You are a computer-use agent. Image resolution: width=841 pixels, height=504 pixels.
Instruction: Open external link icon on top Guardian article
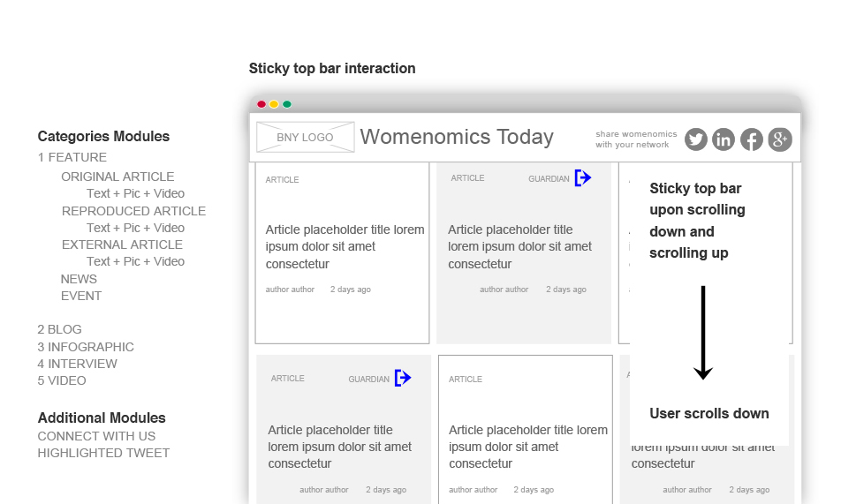[x=582, y=178]
